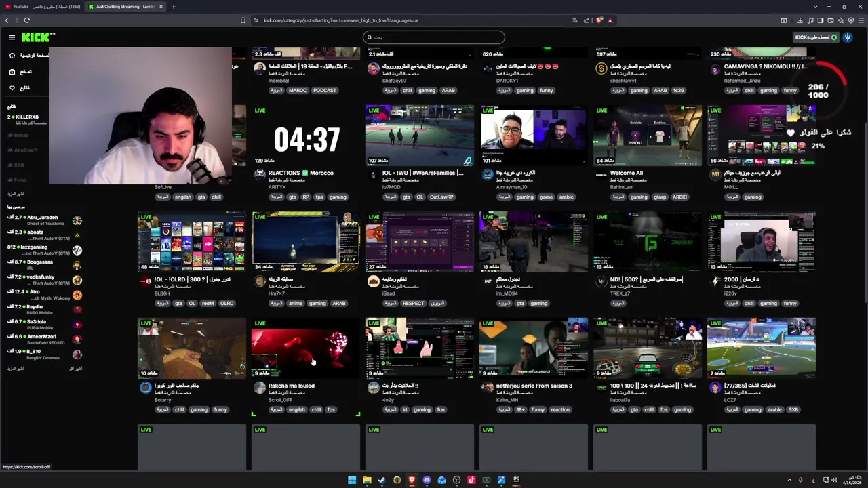
Task: Open Discord from the taskbar
Action: (x=427, y=480)
